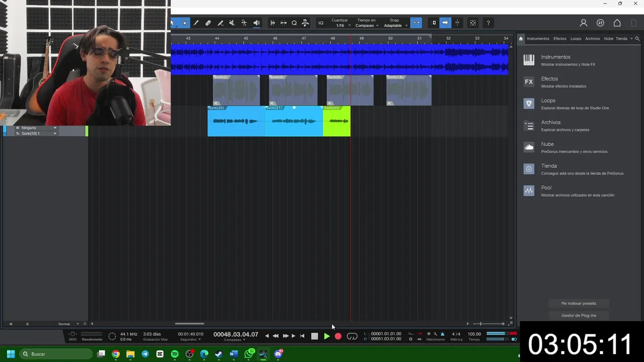Switch to Instrumentos browser tab
The height and width of the screenshot is (362, 644).
click(538, 39)
